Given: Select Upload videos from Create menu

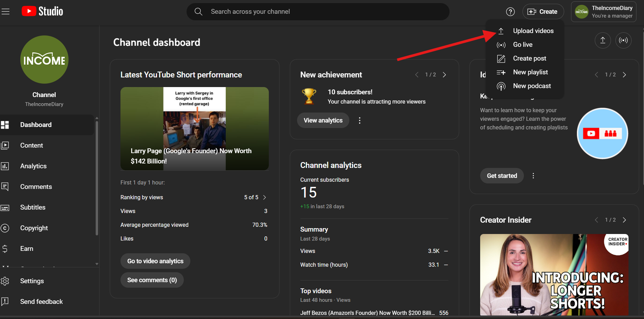Looking at the screenshot, I should (525, 31).
